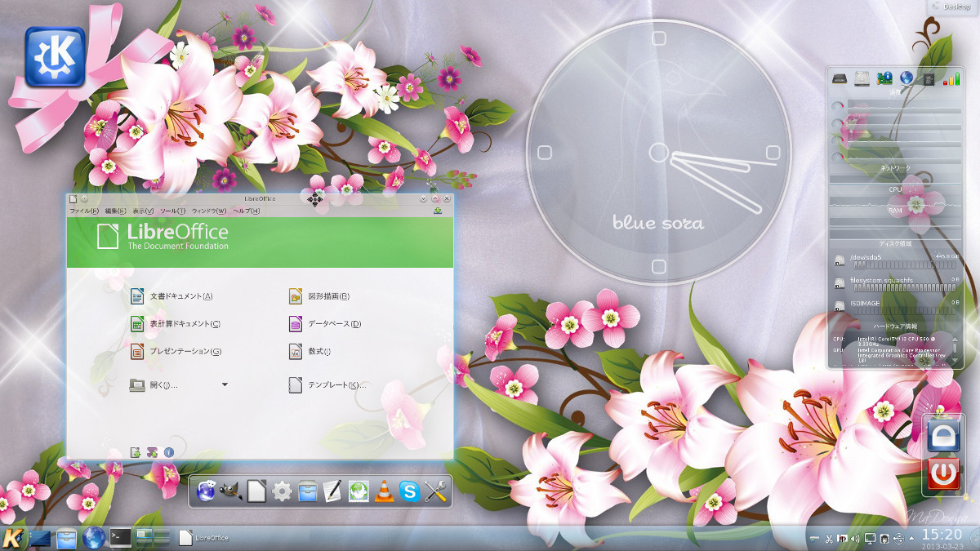
Task: Create a new spreadsheet (表計算ドキュメント)
Action: click(176, 324)
